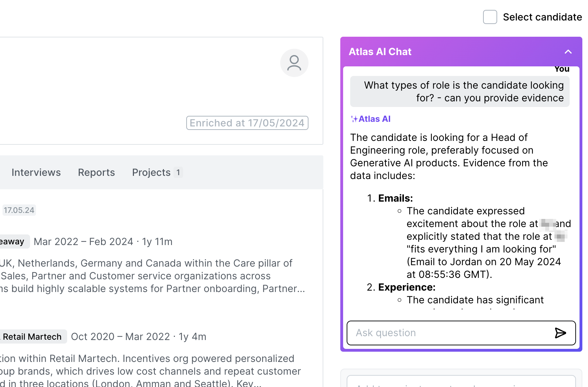This screenshot has height=387, width=588.
Task: Click the Enriched at 17/05/2024 badge
Action: coord(247,123)
